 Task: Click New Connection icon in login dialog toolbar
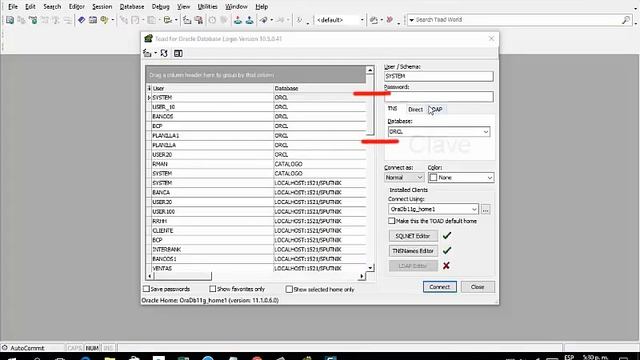[147, 53]
